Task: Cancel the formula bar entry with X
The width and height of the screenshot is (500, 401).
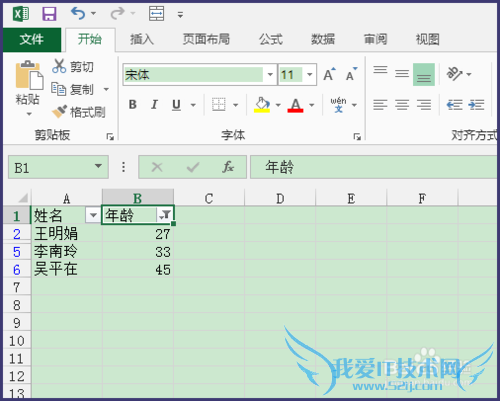Action: point(157,167)
